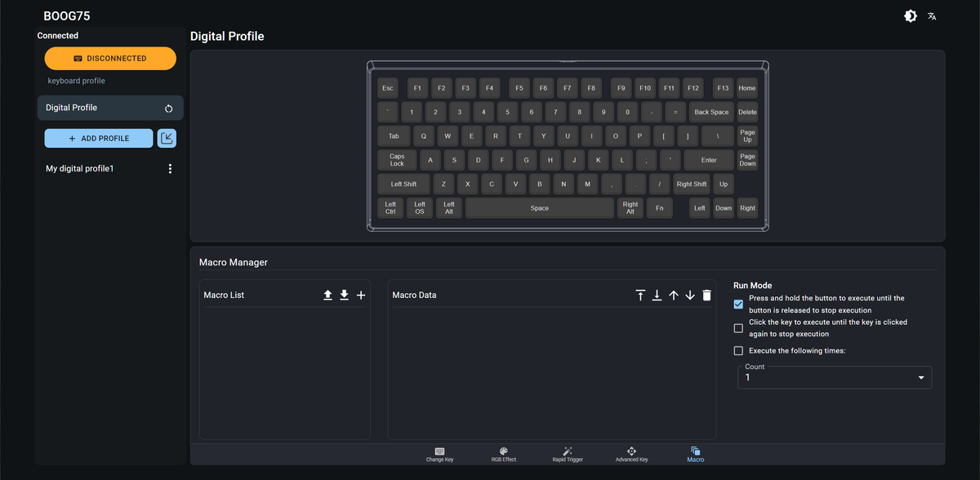
Task: Click the ADD PROFILE button
Action: 99,138
